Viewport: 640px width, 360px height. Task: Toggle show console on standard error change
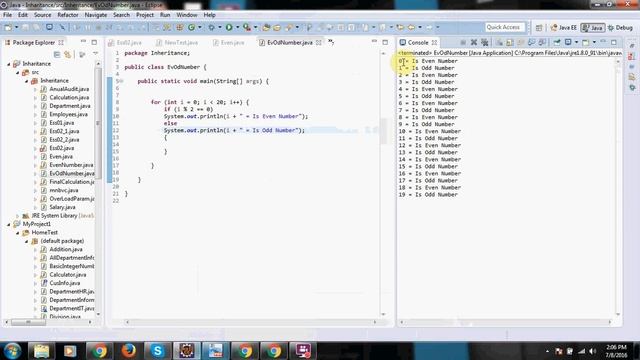(x=542, y=42)
